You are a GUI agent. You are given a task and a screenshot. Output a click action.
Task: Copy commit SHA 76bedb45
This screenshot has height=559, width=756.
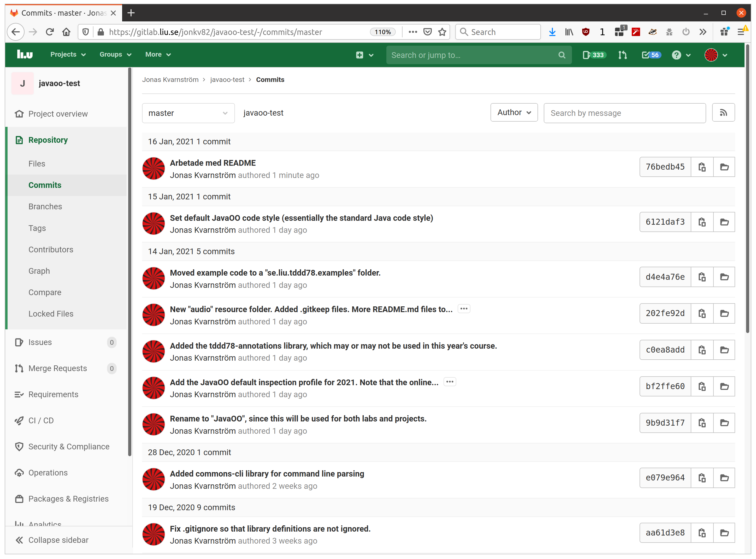702,167
